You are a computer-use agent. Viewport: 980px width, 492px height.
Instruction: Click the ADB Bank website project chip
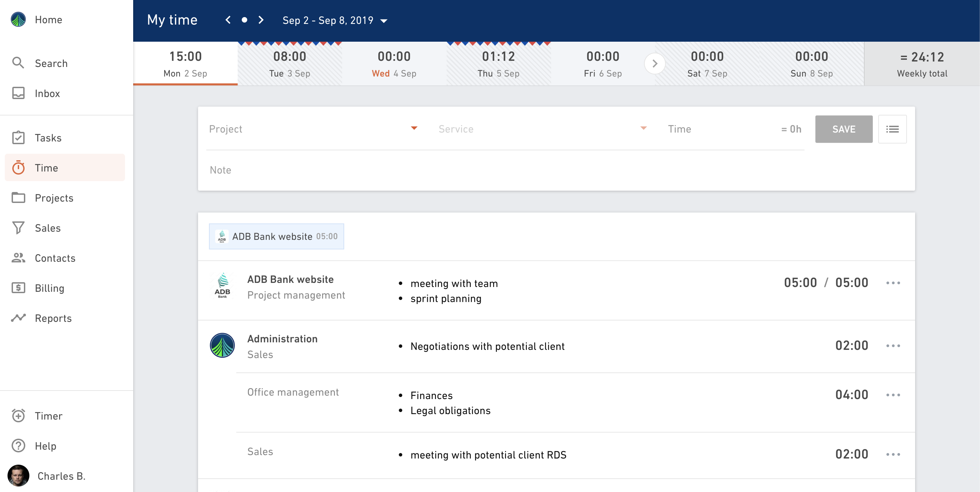tap(276, 236)
